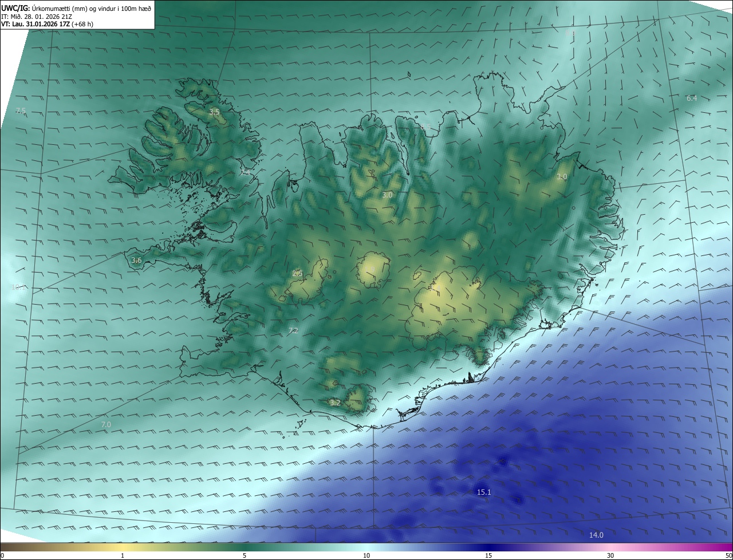This screenshot has width=733, height=560.
Task: Click the 3.6 value label
Action: coord(136,261)
